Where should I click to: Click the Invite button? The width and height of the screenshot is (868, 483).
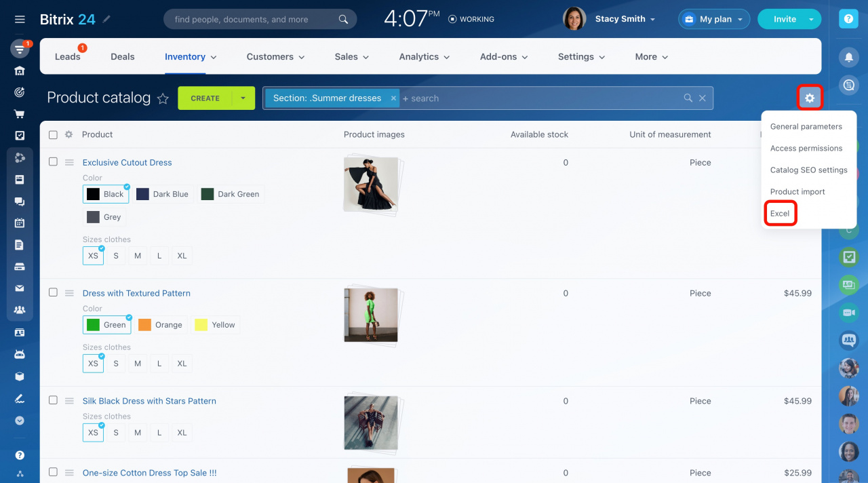pos(785,19)
